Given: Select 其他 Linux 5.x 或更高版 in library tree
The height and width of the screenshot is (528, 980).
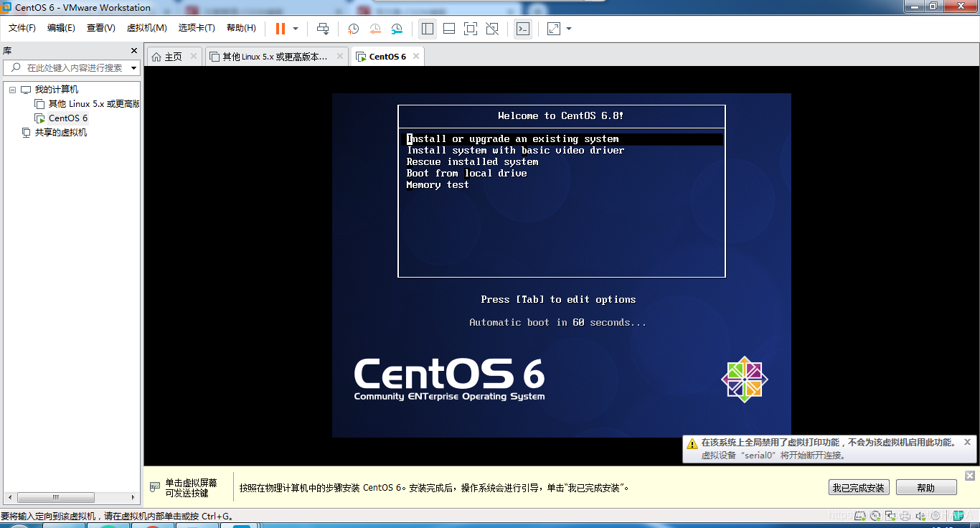Looking at the screenshot, I should [x=94, y=104].
